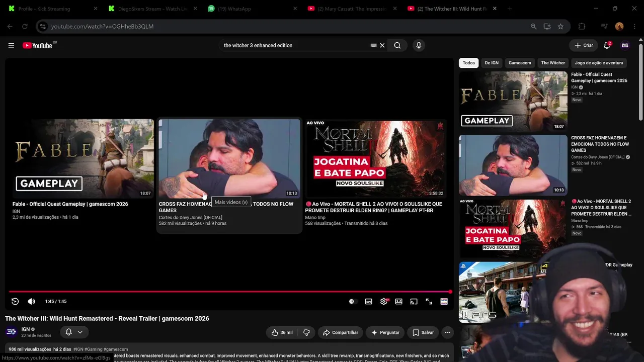The width and height of the screenshot is (644, 362).
Task: Focus the YouTube search input field
Action: point(294,45)
